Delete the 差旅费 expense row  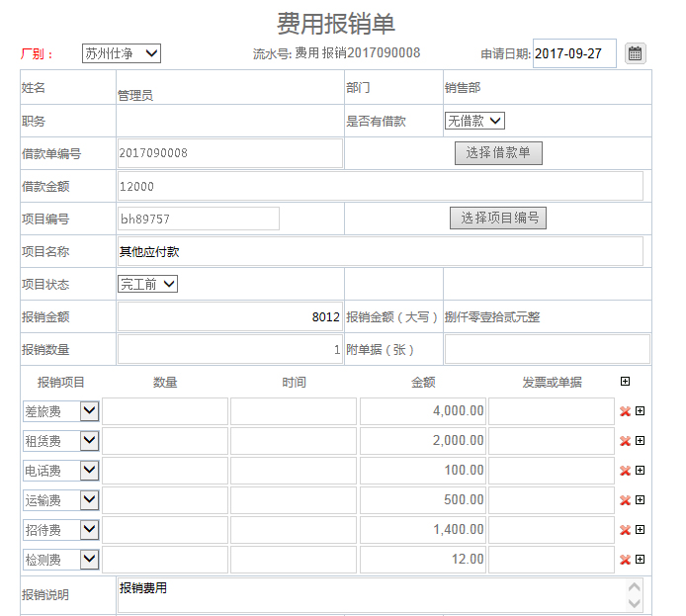(x=625, y=411)
